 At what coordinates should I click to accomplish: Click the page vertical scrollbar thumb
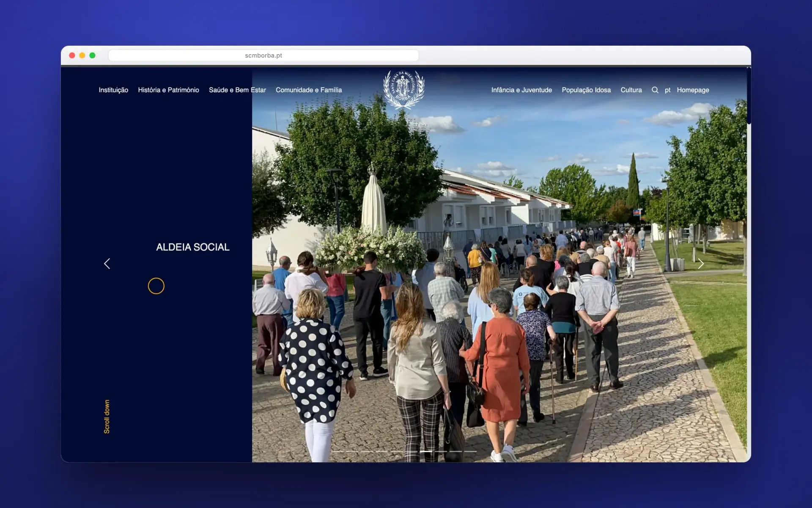pyautogui.click(x=749, y=96)
